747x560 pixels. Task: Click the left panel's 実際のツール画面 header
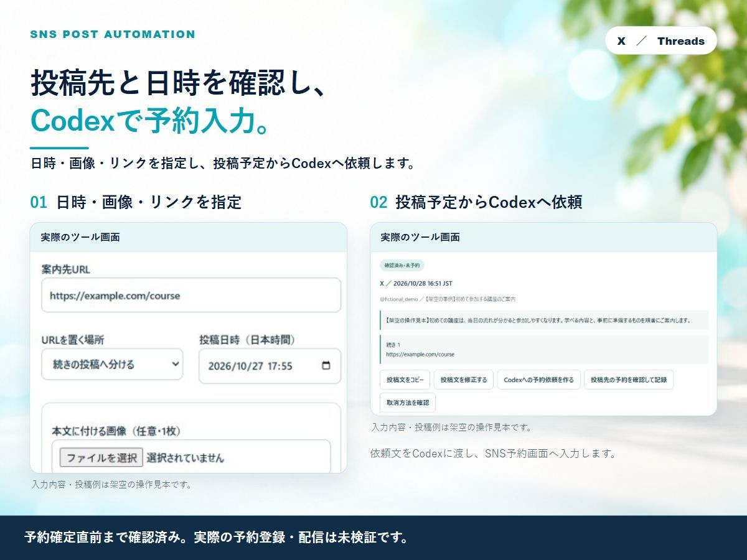tap(188, 237)
